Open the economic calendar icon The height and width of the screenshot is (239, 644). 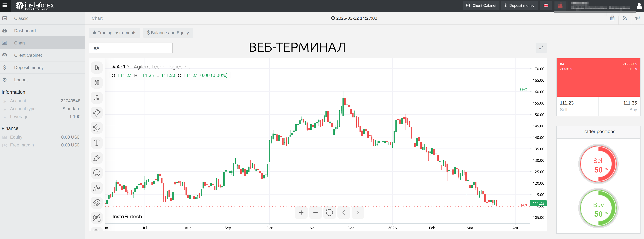612,18
